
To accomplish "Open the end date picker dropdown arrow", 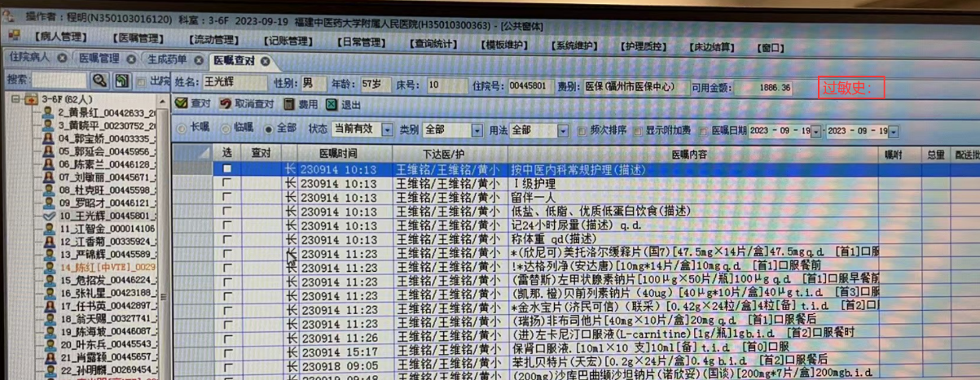I will click(894, 131).
